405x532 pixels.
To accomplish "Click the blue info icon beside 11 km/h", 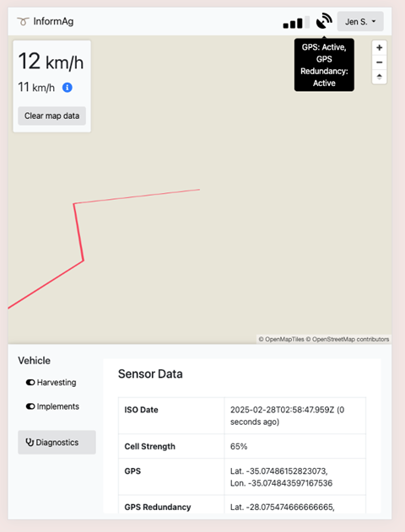I will click(67, 88).
